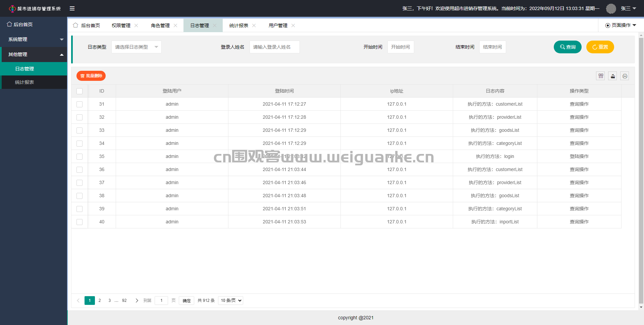
Task: Check the row with ID 38
Action: [79, 196]
